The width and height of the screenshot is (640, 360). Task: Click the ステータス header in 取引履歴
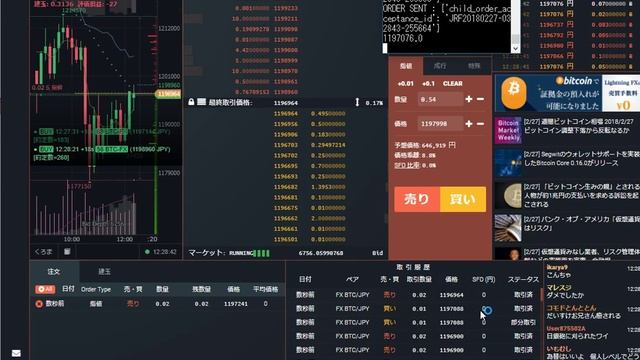[x=523, y=280]
